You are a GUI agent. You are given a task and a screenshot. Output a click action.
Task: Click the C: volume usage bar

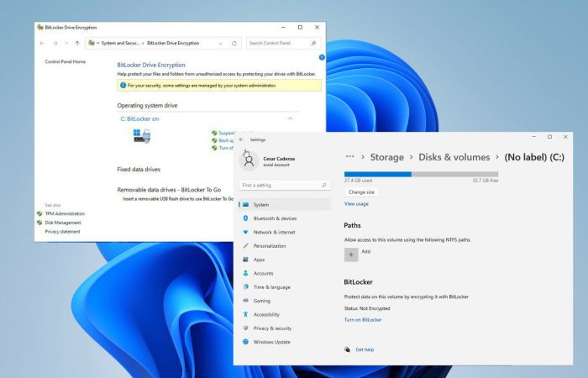coord(421,174)
